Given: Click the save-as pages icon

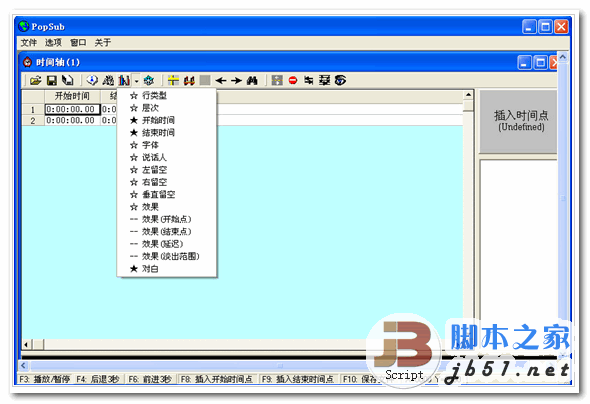Looking at the screenshot, I should pyautogui.click(x=68, y=80).
